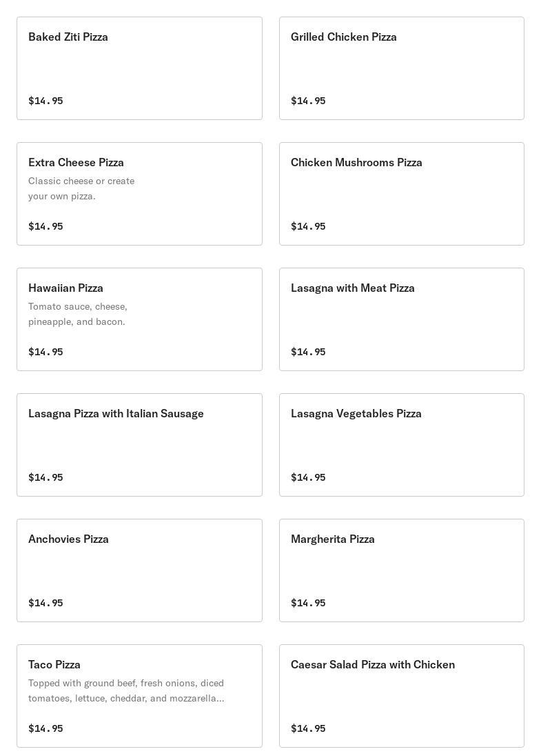Choose the Hawaiian Pizza title
Viewport: 541px width, 756px height.
(x=65, y=288)
